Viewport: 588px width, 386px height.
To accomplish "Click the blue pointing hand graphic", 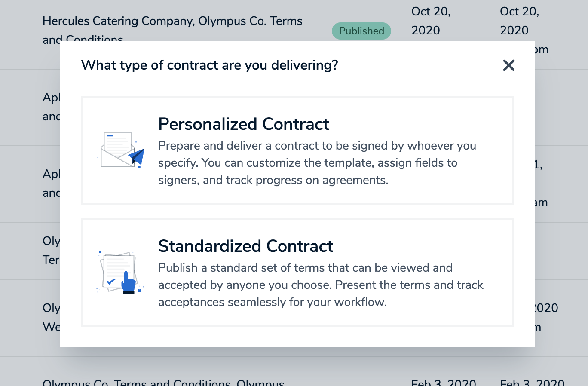I will tap(129, 282).
